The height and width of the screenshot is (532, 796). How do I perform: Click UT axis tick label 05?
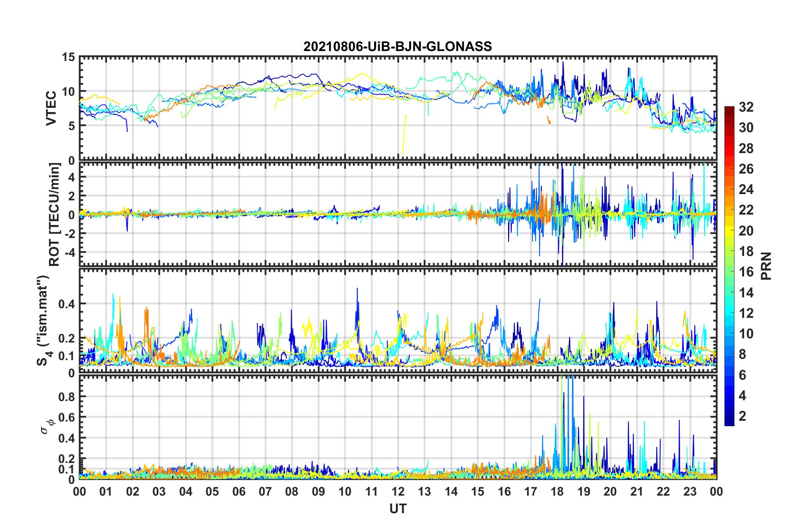[x=212, y=491]
